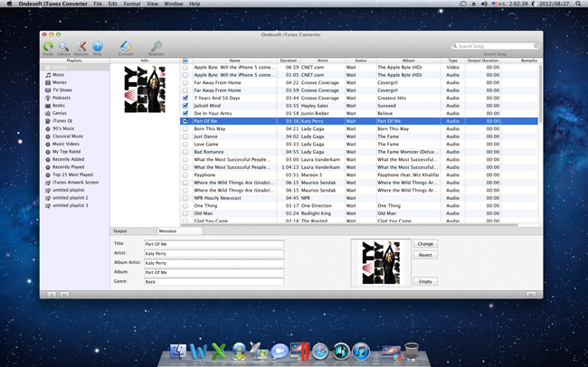Open the search field magnifier dropdown
588x367 pixels.
point(455,46)
